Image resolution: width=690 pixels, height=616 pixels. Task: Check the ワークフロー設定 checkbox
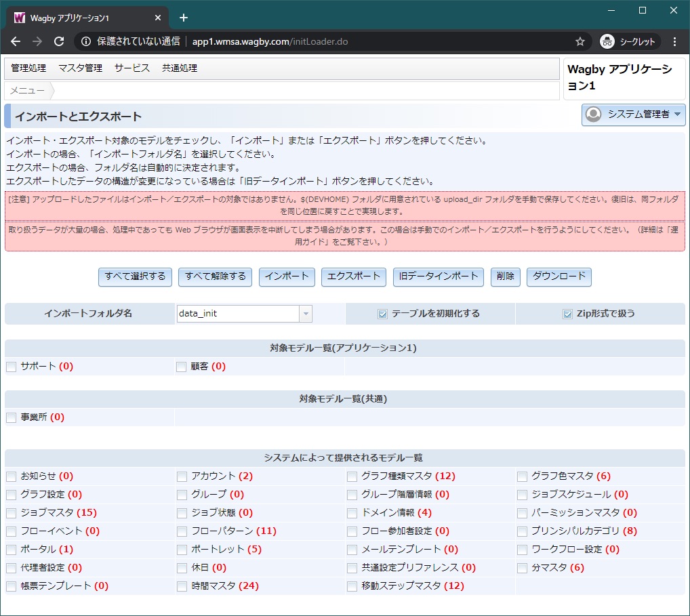pyautogui.click(x=523, y=550)
